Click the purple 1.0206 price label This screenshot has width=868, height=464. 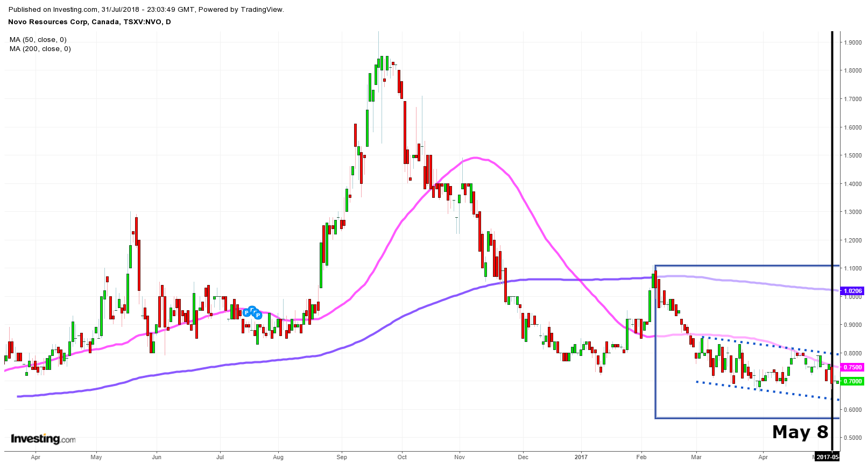[x=852, y=291]
